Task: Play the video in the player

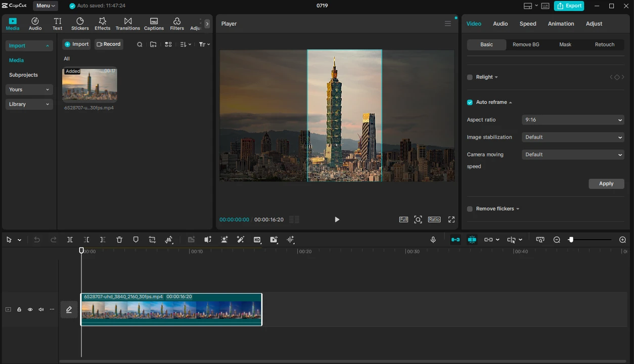Action: 337,219
